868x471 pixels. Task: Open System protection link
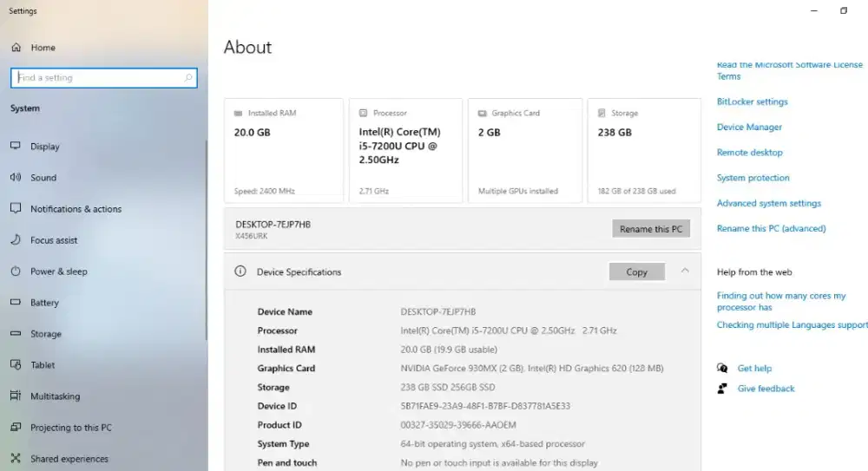[753, 178]
